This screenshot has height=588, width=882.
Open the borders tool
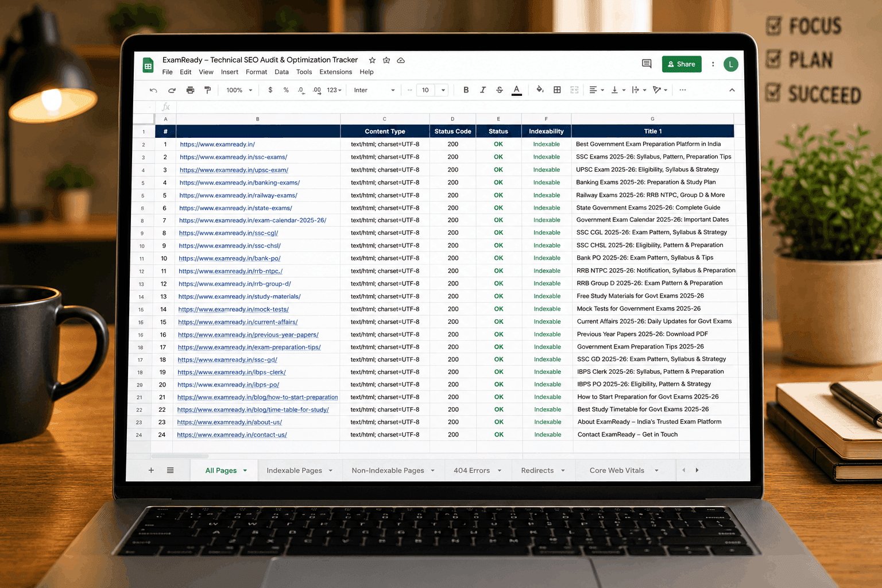tap(557, 90)
